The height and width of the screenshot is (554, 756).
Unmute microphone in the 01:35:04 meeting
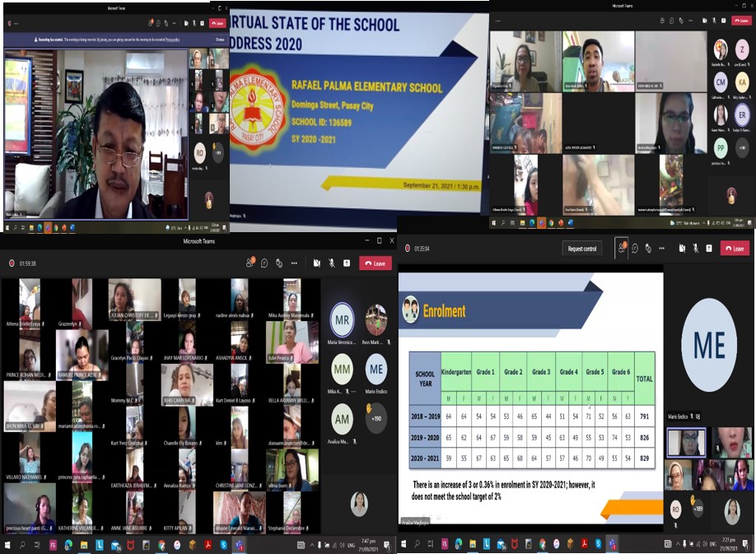[695, 249]
